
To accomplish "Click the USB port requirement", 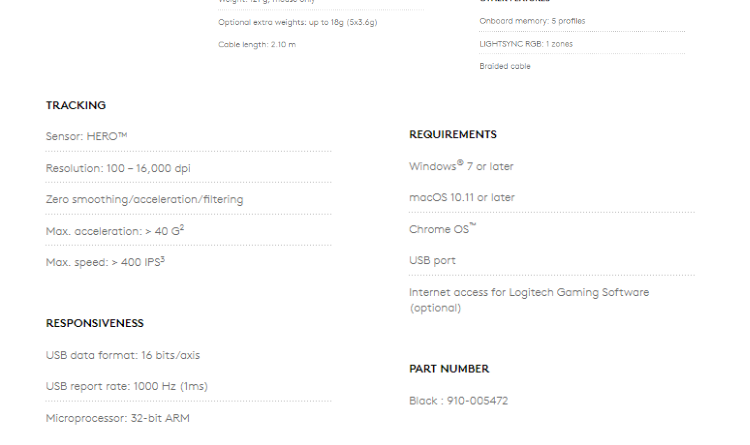I will [432, 261].
